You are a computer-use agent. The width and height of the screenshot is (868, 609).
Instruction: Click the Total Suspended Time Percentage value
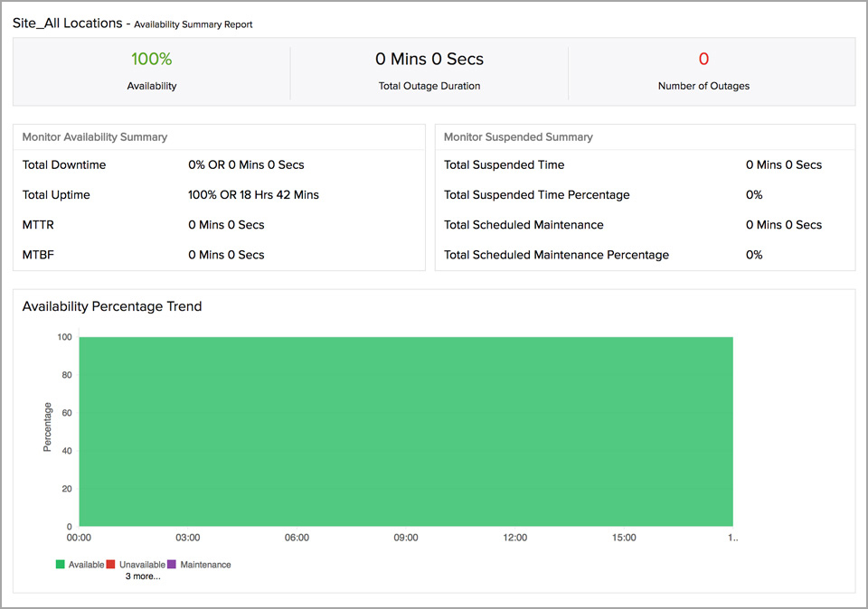(x=755, y=194)
